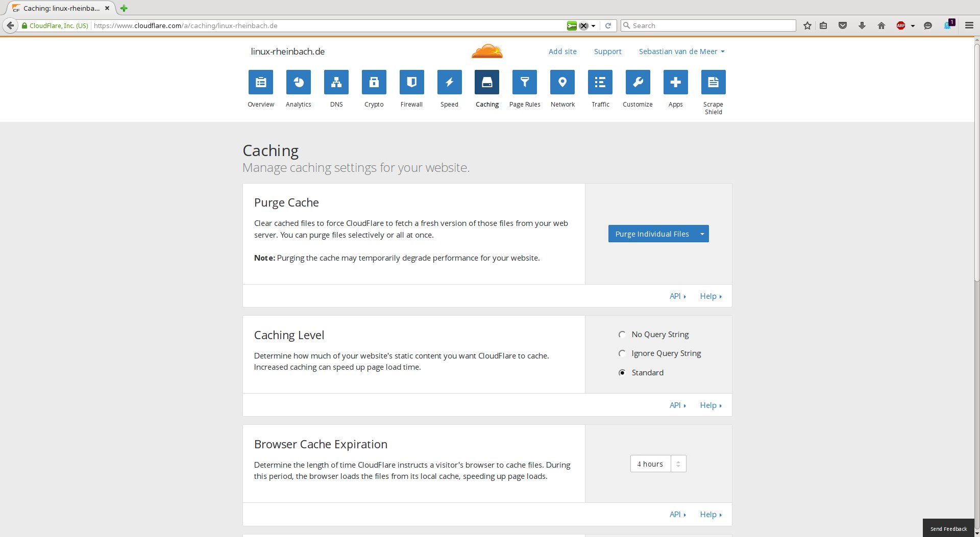Screen dimensions: 980x537
Task: Select the Caching drive icon
Action: click(x=487, y=82)
